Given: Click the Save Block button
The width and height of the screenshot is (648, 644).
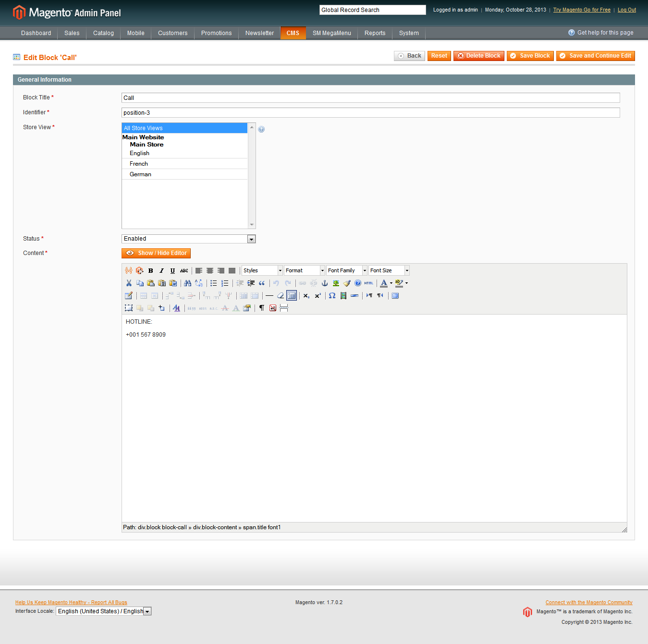Looking at the screenshot, I should [530, 56].
